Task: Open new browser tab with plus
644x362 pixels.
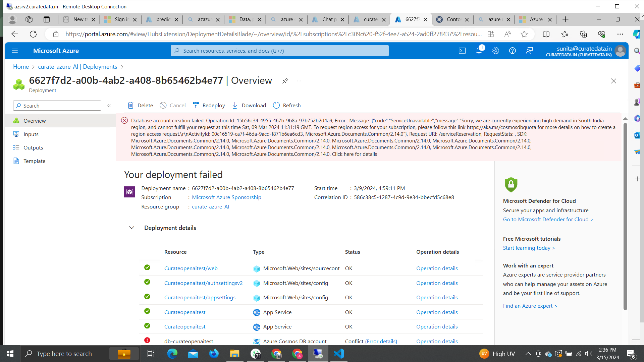Action: click(x=566, y=19)
